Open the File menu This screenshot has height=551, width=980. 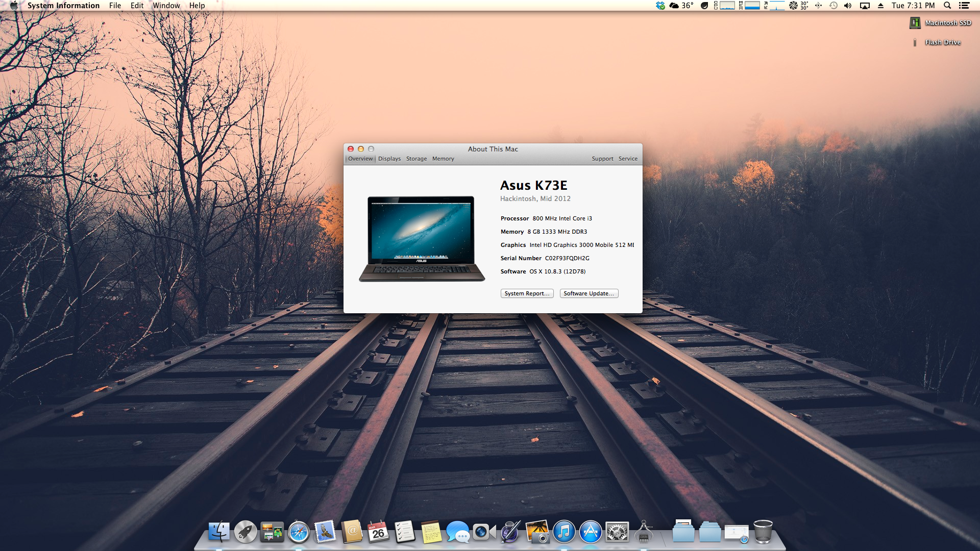click(115, 6)
